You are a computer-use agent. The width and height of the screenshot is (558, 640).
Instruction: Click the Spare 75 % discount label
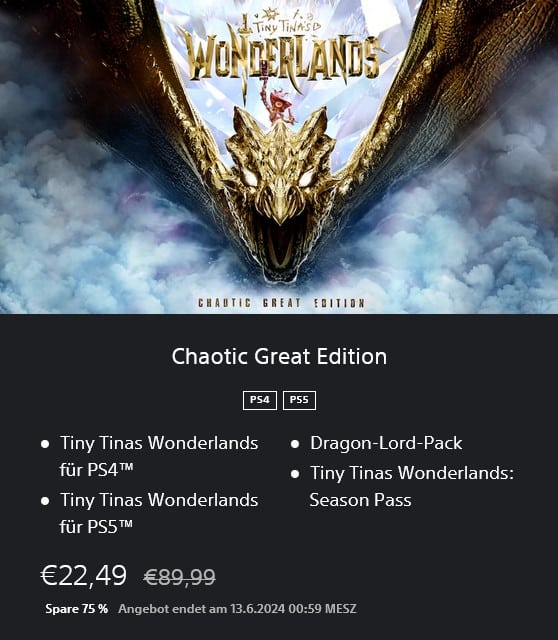coord(77,609)
